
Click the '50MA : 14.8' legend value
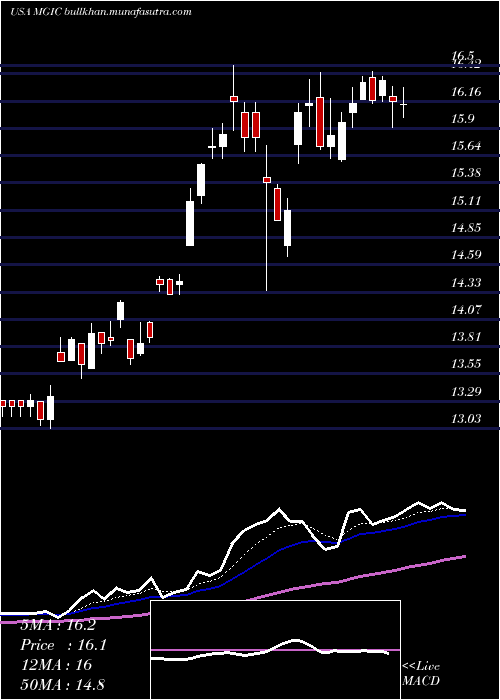click(x=62, y=685)
